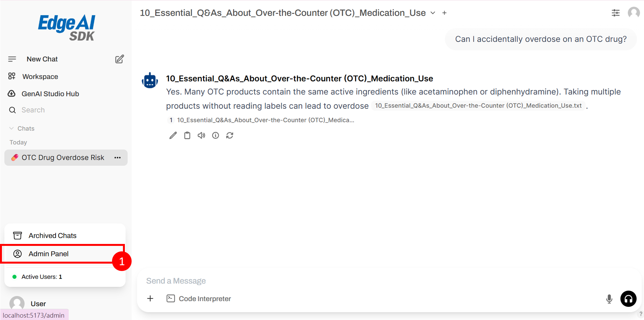Open Archived Chats
The width and height of the screenshot is (644, 320).
[52, 236]
